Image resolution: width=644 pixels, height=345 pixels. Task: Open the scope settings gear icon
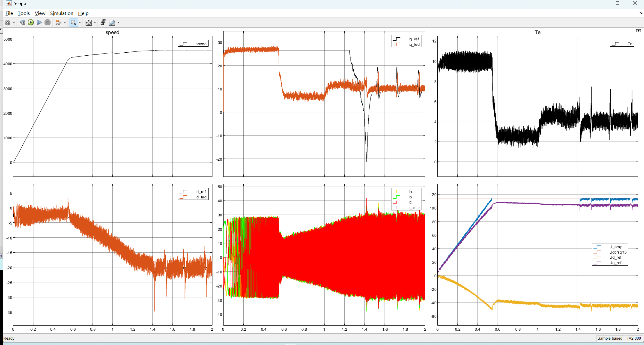click(8, 23)
